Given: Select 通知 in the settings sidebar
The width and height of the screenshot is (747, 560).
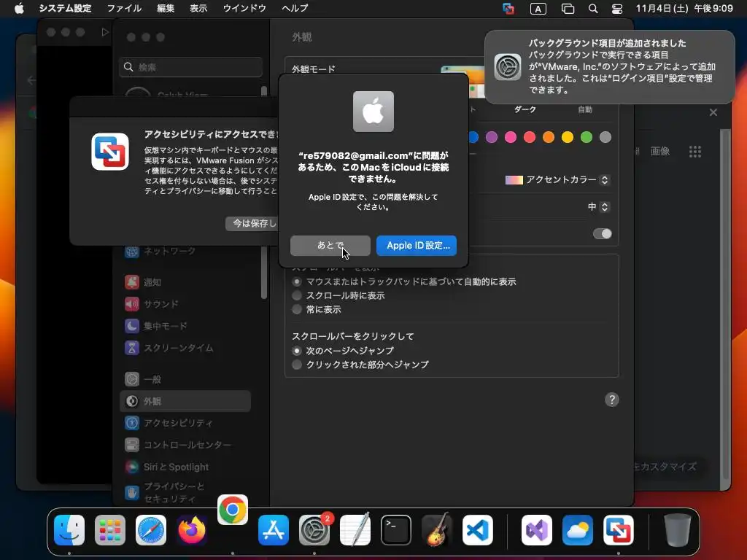Looking at the screenshot, I should (185, 282).
